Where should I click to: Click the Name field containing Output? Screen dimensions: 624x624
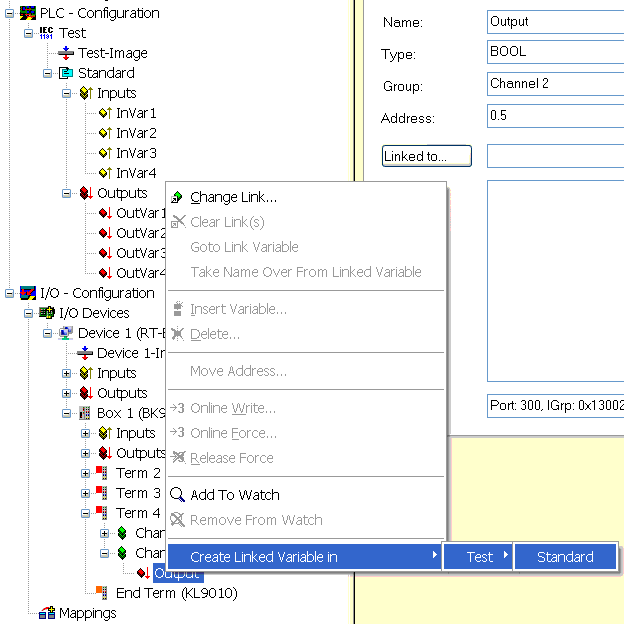556,22
